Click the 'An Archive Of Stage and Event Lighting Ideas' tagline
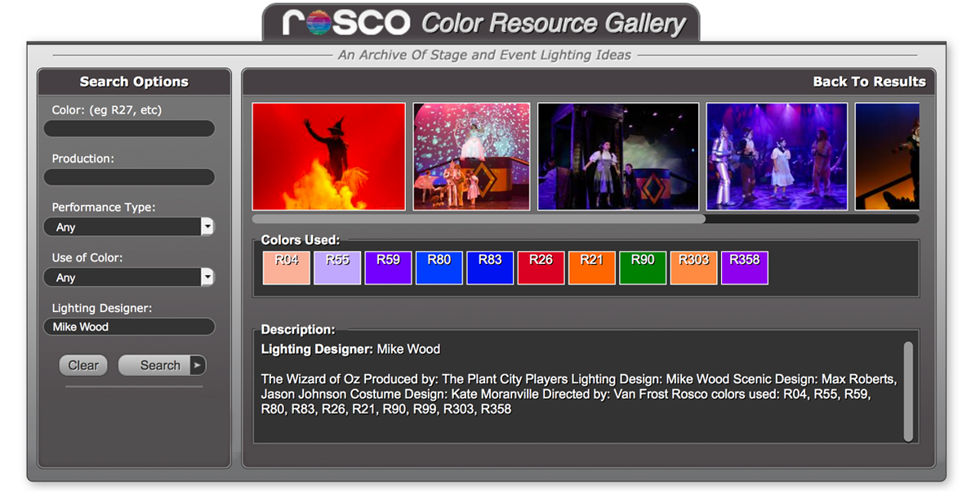The height and width of the screenshot is (491, 980). [485, 56]
